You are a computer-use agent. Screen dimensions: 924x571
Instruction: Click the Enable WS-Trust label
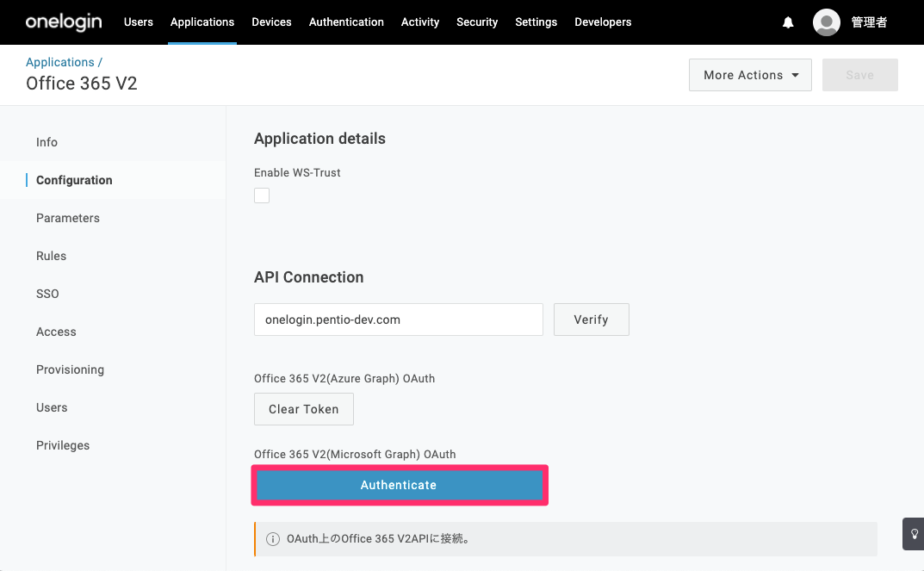(297, 172)
